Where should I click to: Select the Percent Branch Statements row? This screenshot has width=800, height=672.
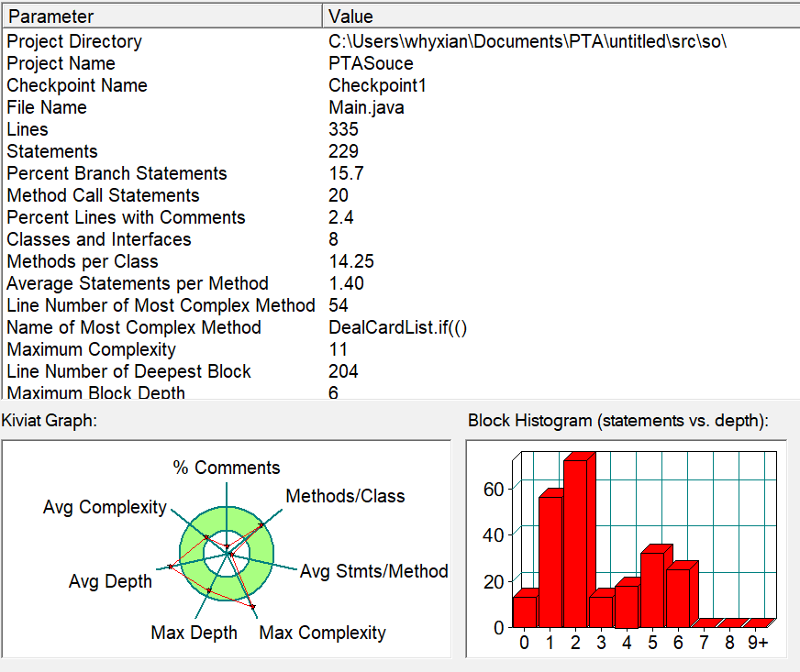click(400, 173)
